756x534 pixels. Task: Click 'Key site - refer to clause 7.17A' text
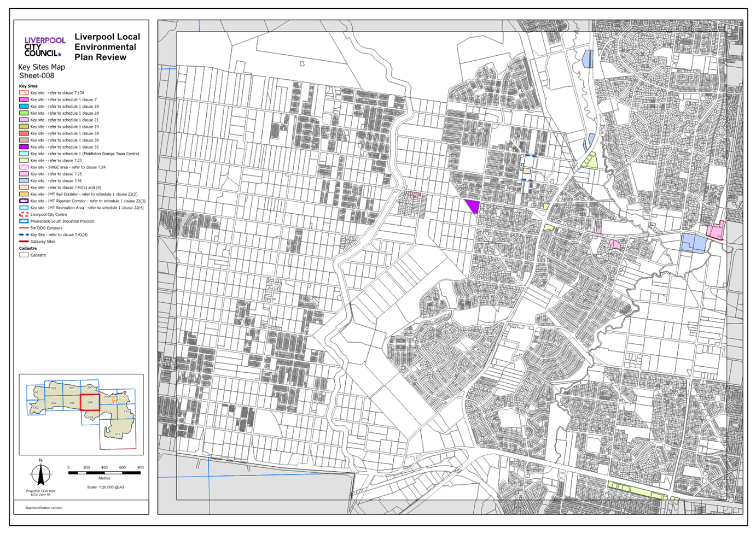(x=57, y=93)
